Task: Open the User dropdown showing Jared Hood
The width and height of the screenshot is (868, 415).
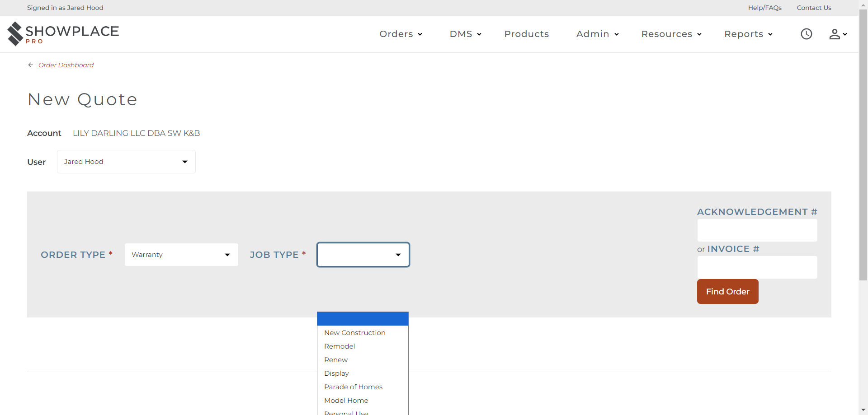Action: click(126, 162)
